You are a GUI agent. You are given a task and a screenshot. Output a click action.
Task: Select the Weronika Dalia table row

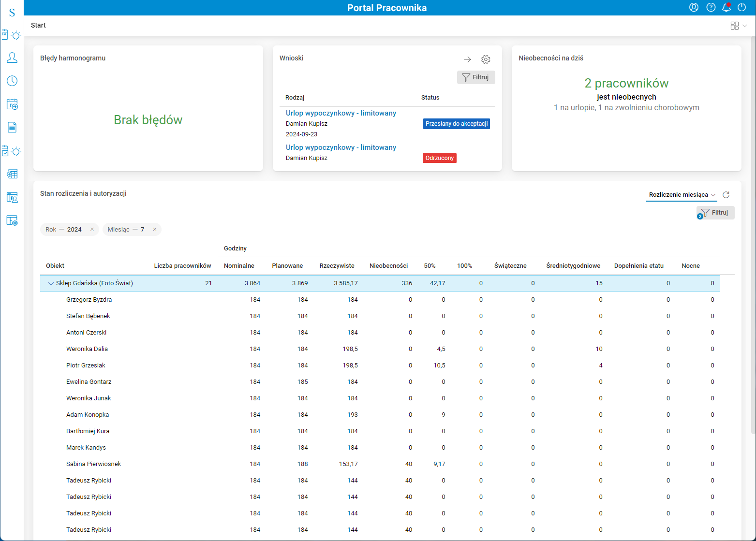click(x=87, y=349)
